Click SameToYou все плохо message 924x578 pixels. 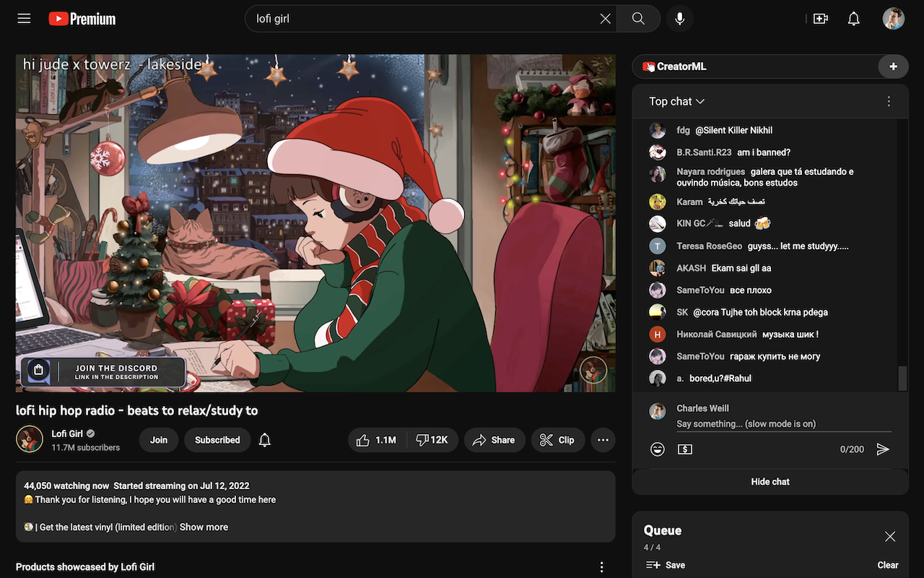(x=724, y=290)
